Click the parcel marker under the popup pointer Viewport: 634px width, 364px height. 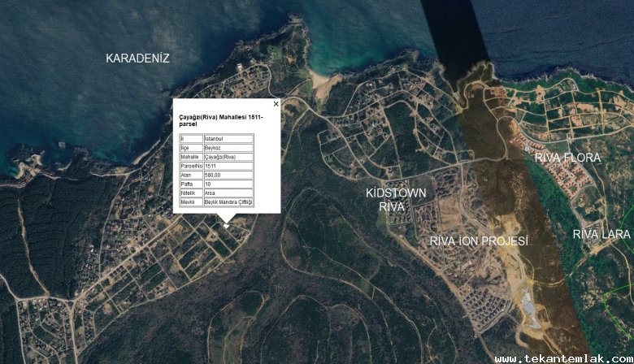pyautogui.click(x=227, y=226)
